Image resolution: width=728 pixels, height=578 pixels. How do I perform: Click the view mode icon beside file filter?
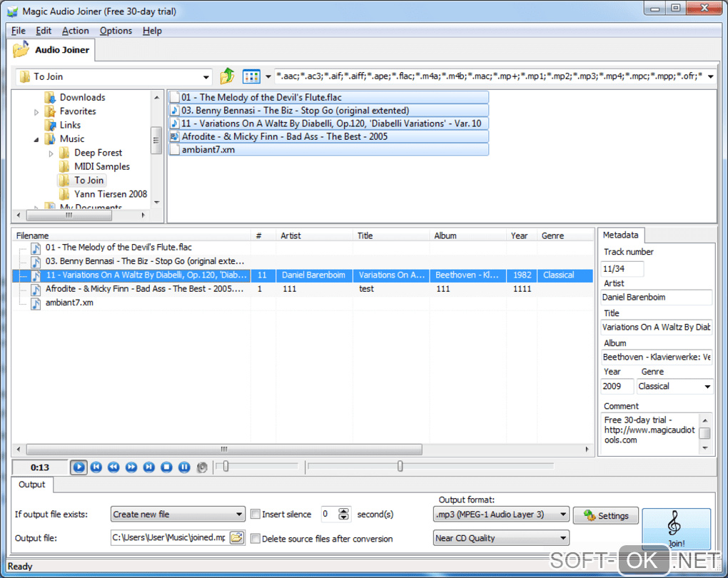pos(251,76)
